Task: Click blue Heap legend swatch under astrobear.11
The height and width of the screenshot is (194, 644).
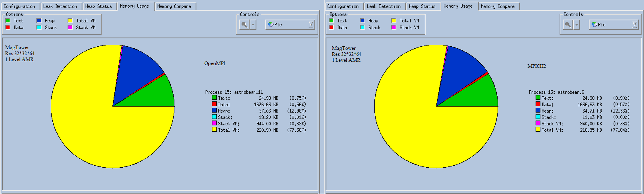Action: (214, 110)
